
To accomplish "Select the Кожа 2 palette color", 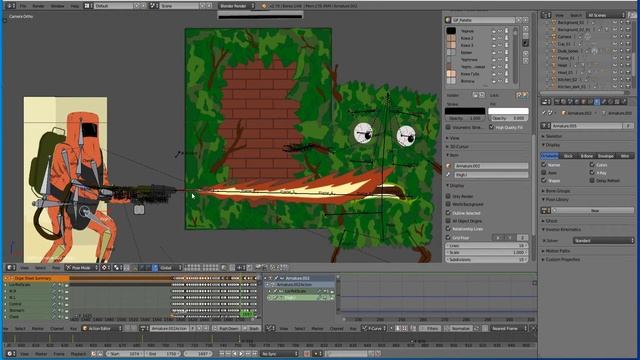I will [467, 38].
